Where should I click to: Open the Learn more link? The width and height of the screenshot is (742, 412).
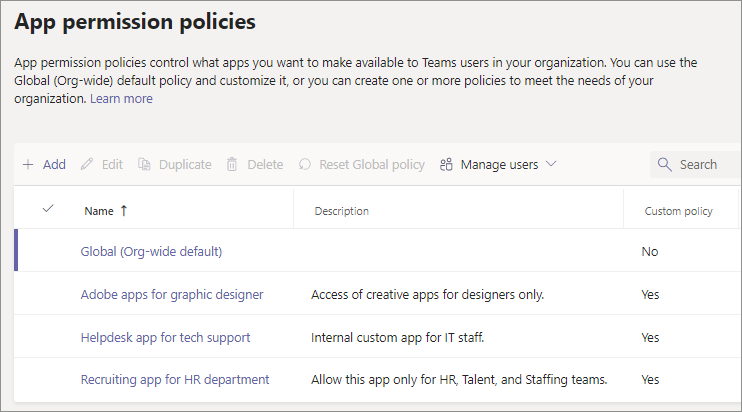click(121, 99)
